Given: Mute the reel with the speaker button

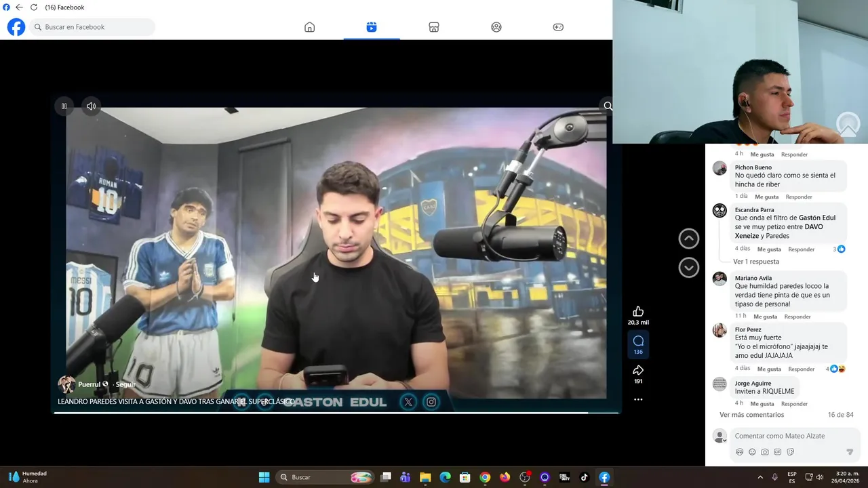Looking at the screenshot, I should 91,106.
